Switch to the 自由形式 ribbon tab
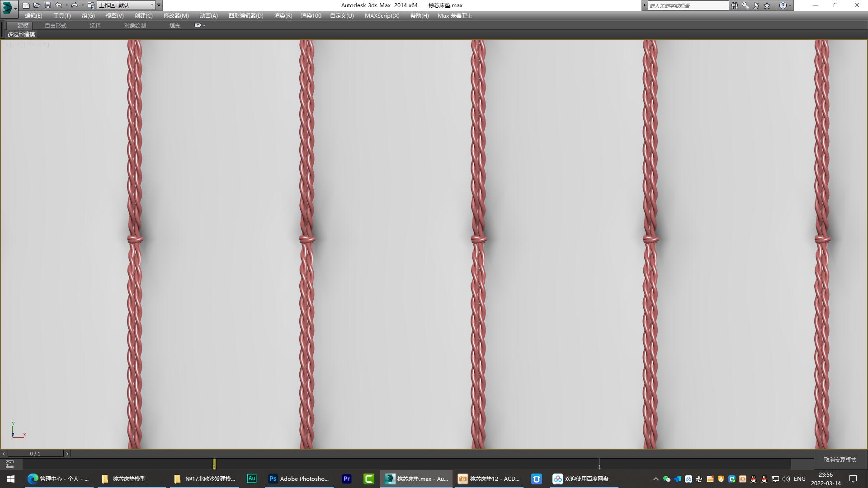The height and width of the screenshot is (488, 868). click(55, 25)
